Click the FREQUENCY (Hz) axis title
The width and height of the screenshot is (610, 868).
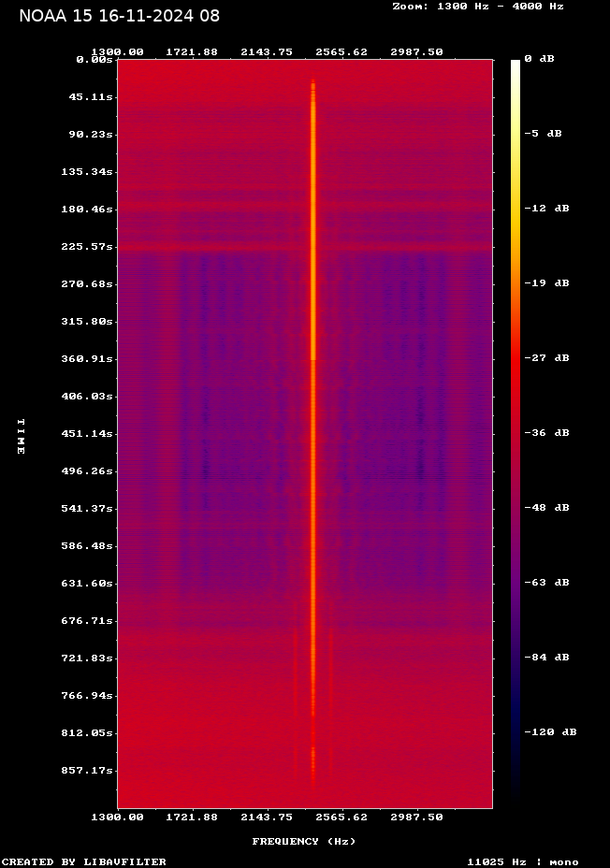(304, 841)
